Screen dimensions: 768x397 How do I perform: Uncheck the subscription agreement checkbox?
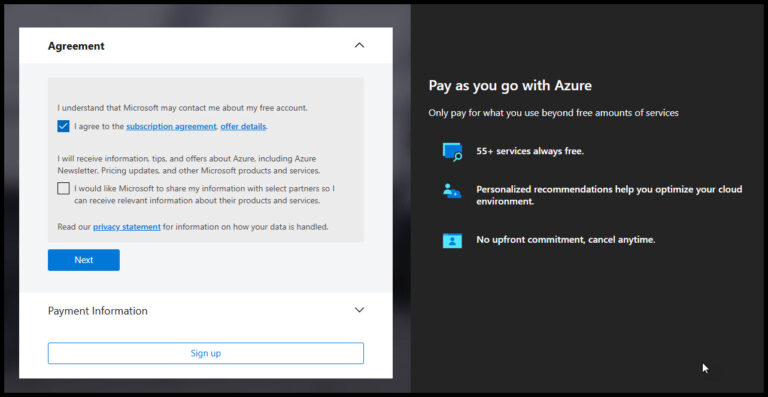(63, 126)
